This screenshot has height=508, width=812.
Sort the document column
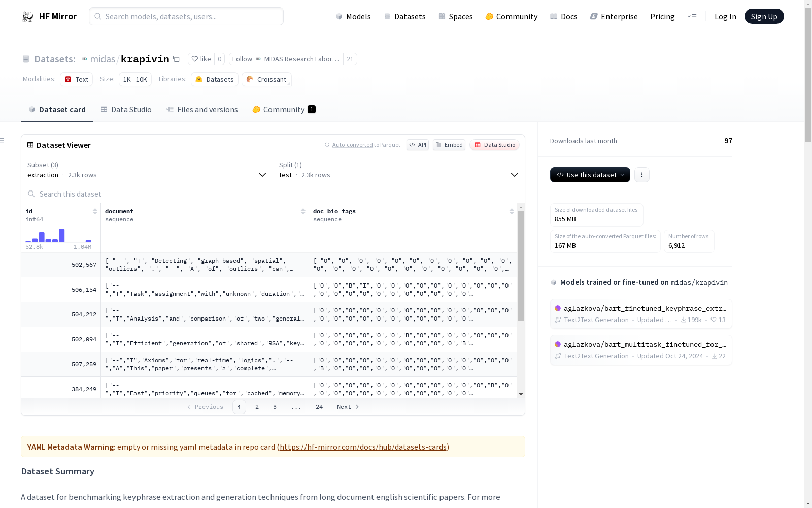(303, 211)
